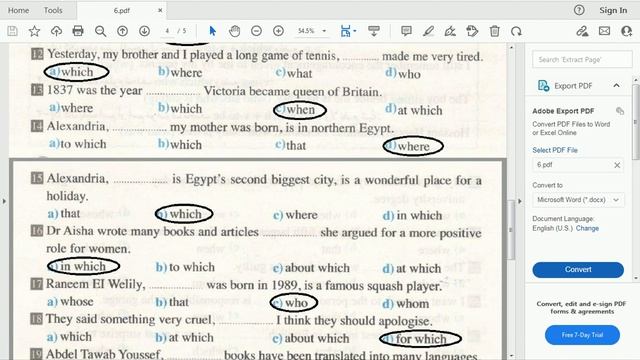Bookmark document with the star icon

(x=34, y=31)
